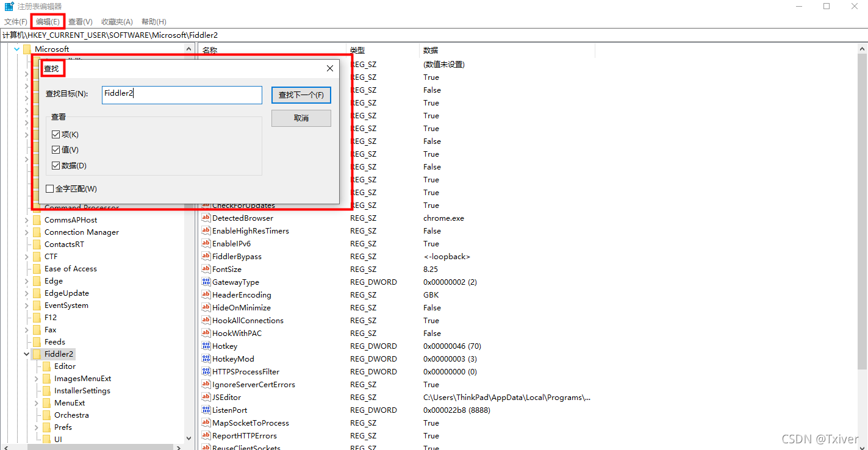Expand the ImagesMenuExt subkey

36,378
